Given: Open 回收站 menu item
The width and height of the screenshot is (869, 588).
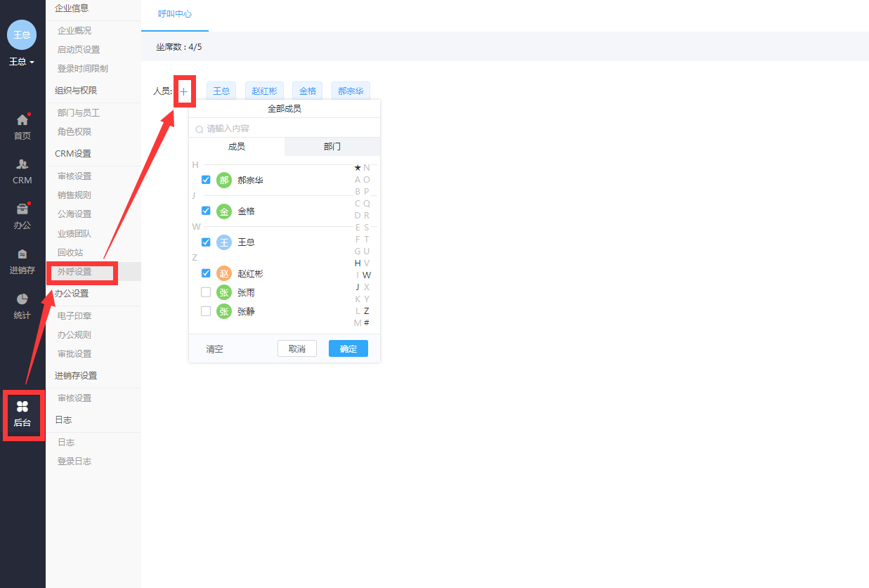Looking at the screenshot, I should tap(70, 253).
